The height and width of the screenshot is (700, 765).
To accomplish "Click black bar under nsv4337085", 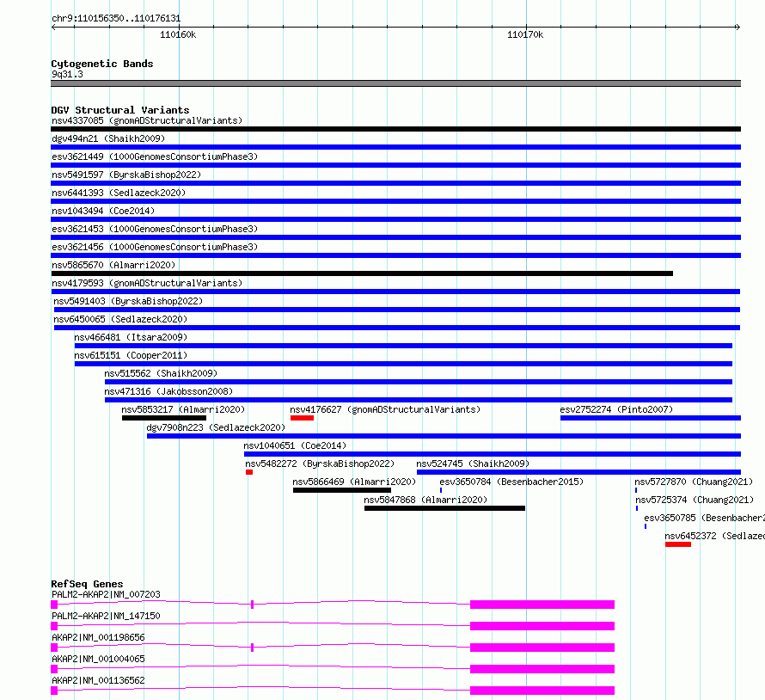I will point(395,129).
